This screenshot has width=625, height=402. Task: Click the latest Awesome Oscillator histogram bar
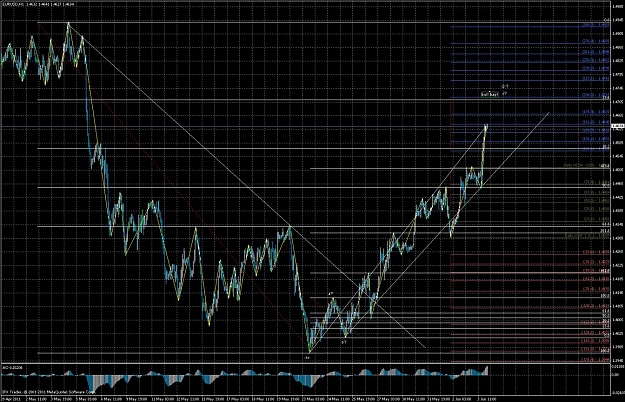pyautogui.click(x=486, y=370)
